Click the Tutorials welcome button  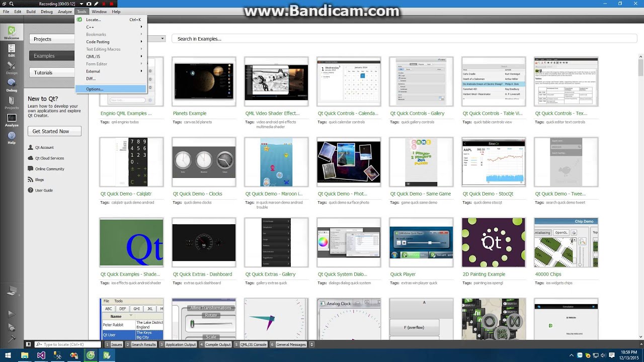pos(51,72)
